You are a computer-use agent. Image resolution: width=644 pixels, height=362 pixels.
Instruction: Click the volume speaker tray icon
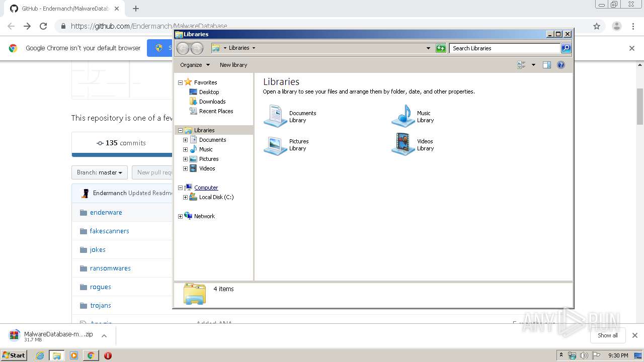pyautogui.click(x=584, y=355)
